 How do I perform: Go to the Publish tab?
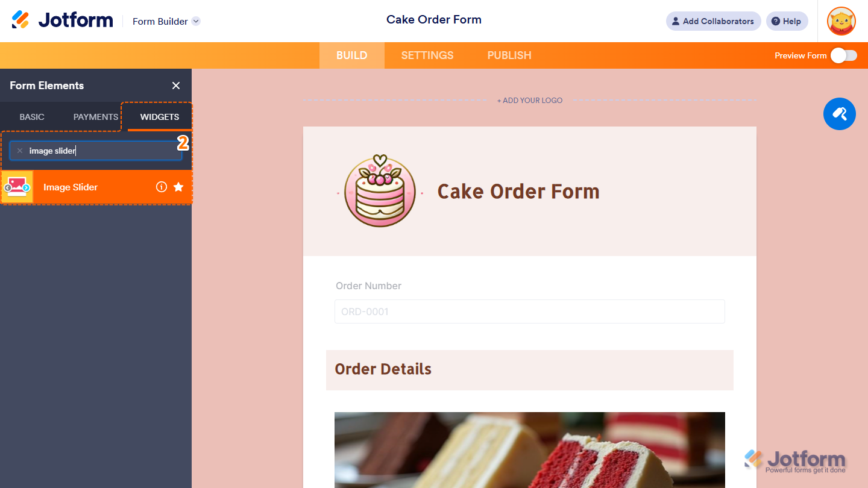(x=509, y=55)
